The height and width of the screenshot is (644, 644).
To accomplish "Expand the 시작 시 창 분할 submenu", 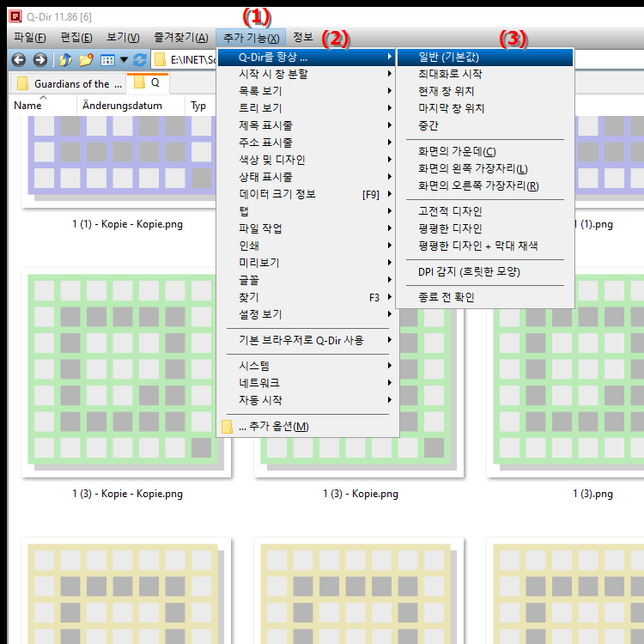I will [307, 74].
